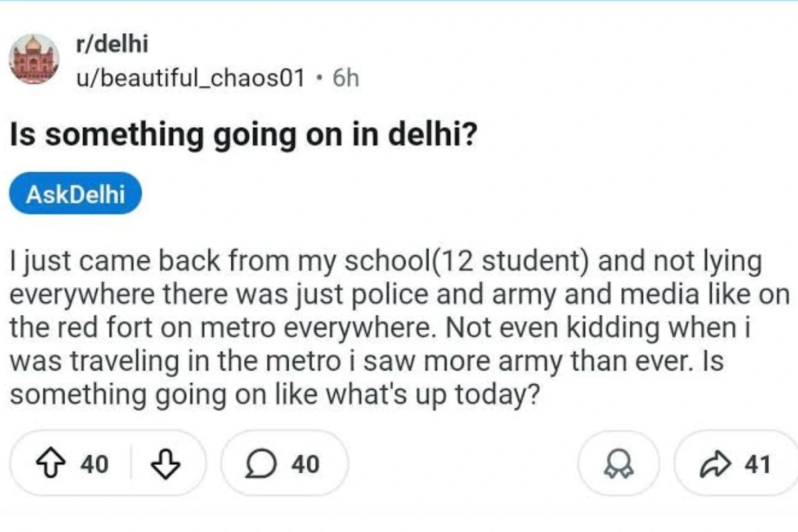
Task: Click the divider line inside the vote pill
Action: click(131, 463)
